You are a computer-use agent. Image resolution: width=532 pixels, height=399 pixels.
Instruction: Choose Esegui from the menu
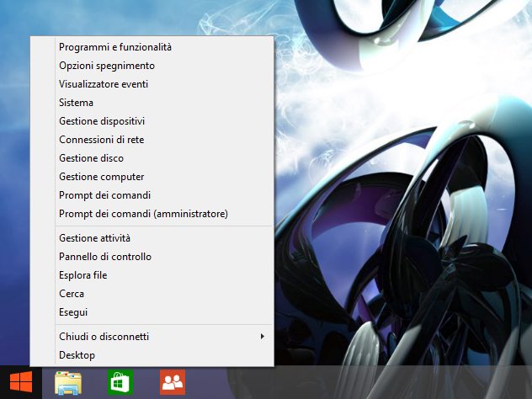coord(73,312)
